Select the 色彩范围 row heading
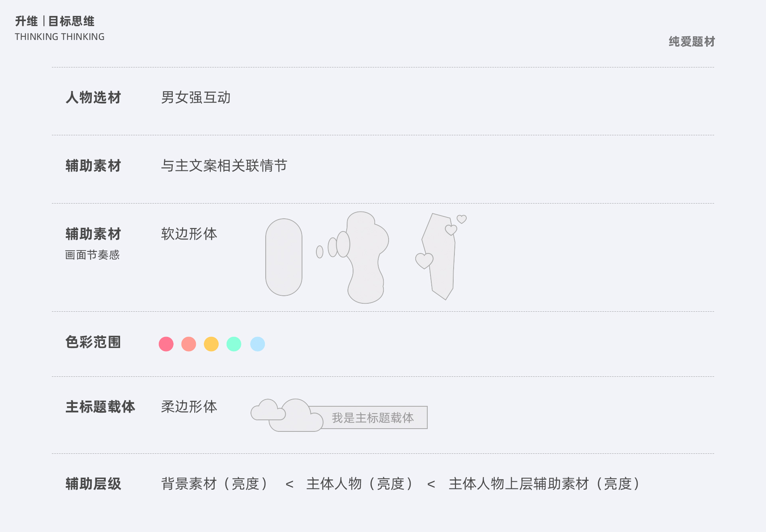Screen dimensions: 766x532 click(x=93, y=342)
